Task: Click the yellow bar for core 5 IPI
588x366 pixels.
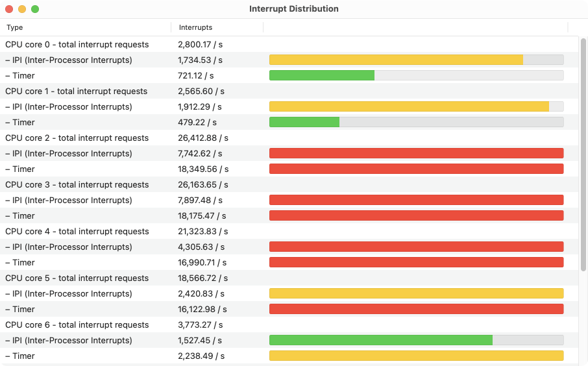Action: pyautogui.click(x=416, y=293)
